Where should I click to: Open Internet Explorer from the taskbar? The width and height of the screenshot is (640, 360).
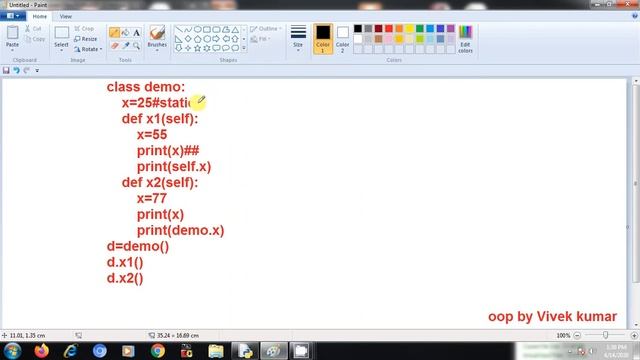click(71, 351)
